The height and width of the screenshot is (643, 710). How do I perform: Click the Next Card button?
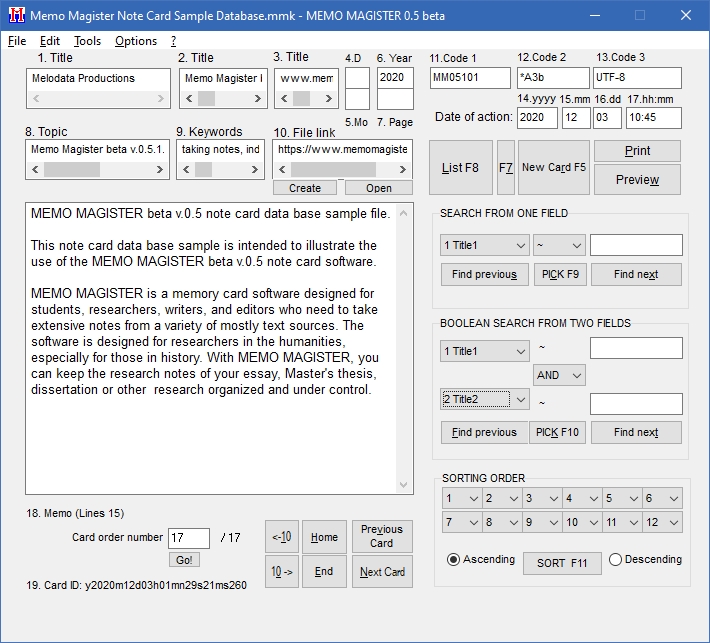click(x=382, y=572)
